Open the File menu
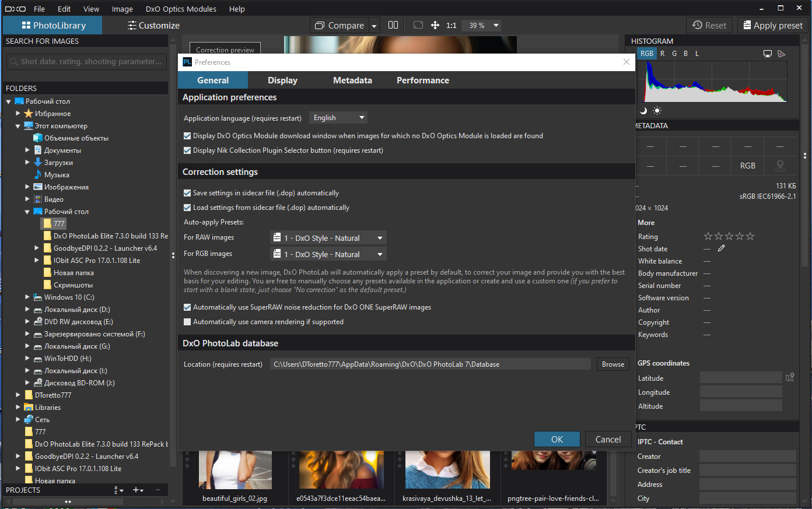The width and height of the screenshot is (812, 509). coord(39,9)
